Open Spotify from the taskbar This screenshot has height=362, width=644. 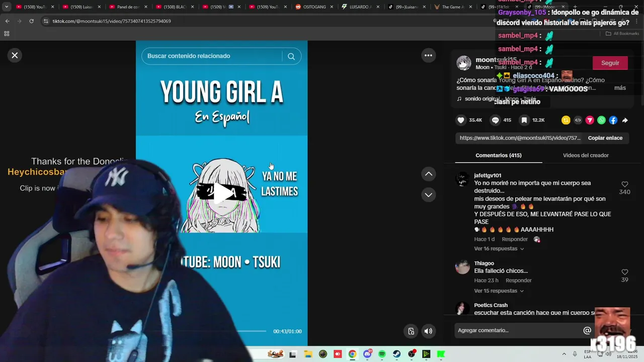(382, 354)
